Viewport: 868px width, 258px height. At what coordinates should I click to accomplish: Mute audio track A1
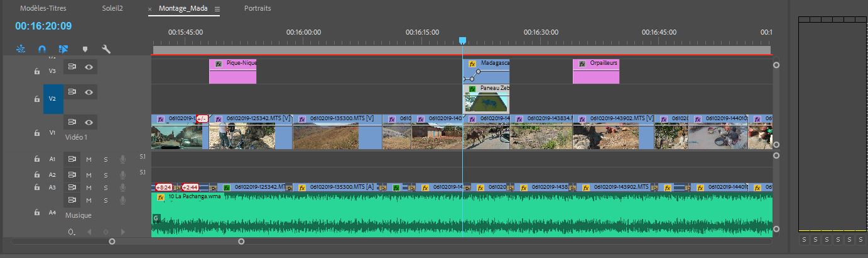[x=89, y=159]
